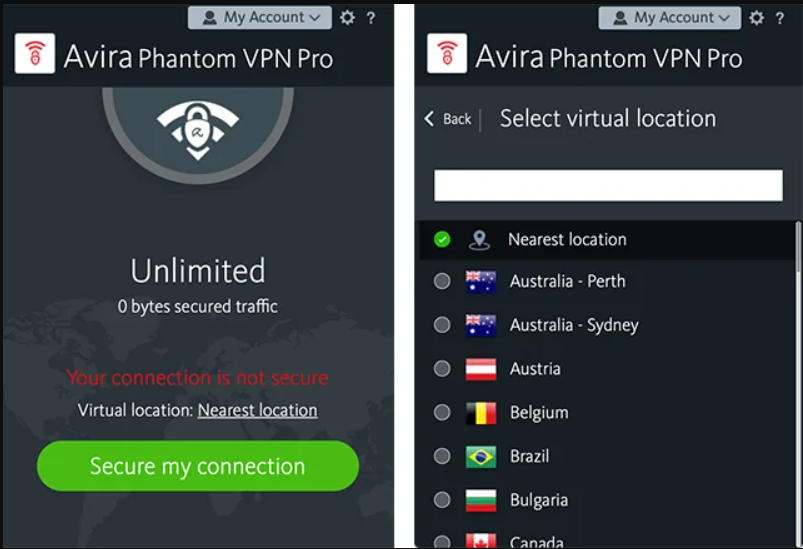Click the Avira logo in the left panel

click(x=35, y=55)
